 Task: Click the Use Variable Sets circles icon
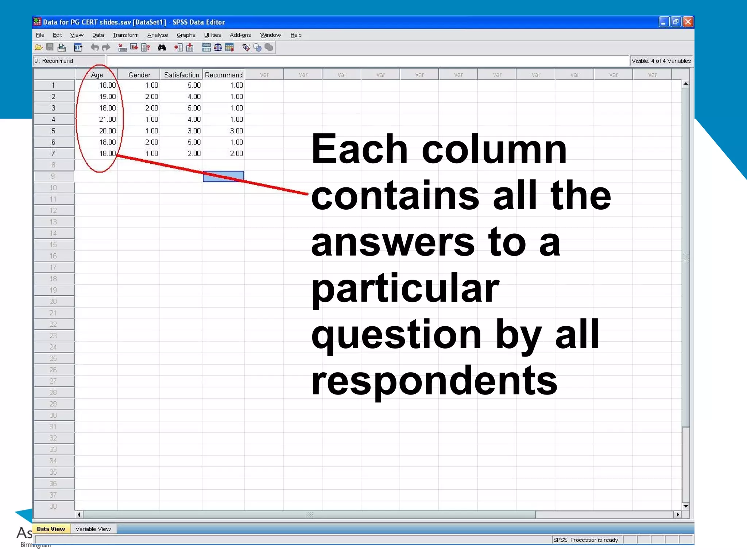258,47
